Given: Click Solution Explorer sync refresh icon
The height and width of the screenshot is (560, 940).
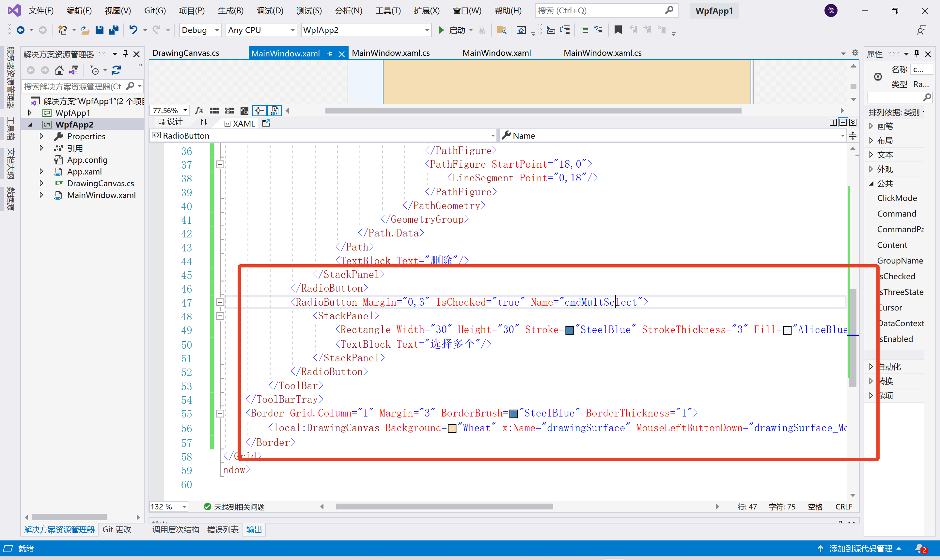Looking at the screenshot, I should tap(116, 70).
